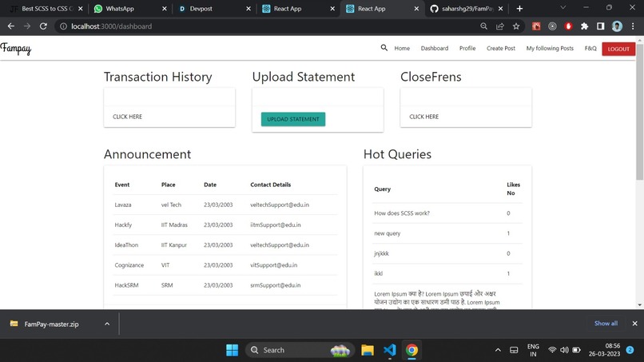Screen dimensions: 644x362
Task: Click the Fampay logo
Action: (16, 49)
